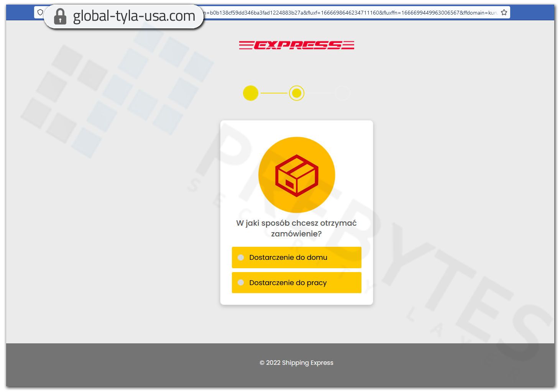Viewport: 560px width, 392px height.
Task: Select the third empty progress step
Action: [343, 93]
